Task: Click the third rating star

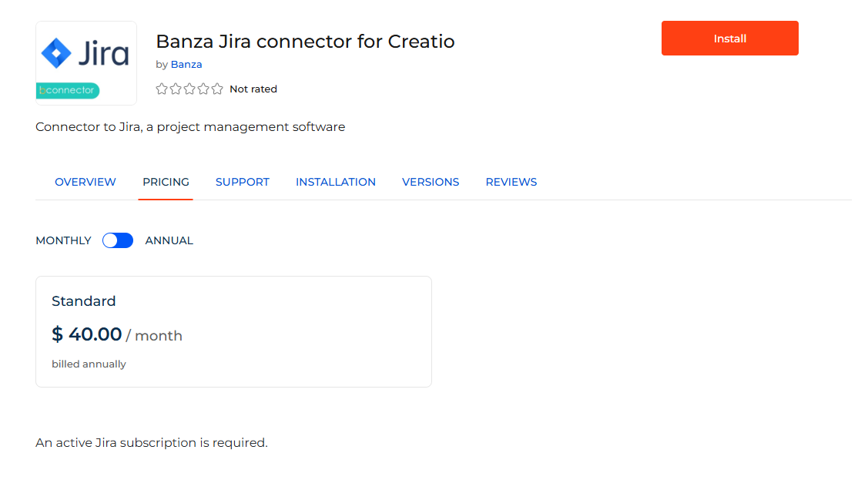Action: (x=189, y=89)
